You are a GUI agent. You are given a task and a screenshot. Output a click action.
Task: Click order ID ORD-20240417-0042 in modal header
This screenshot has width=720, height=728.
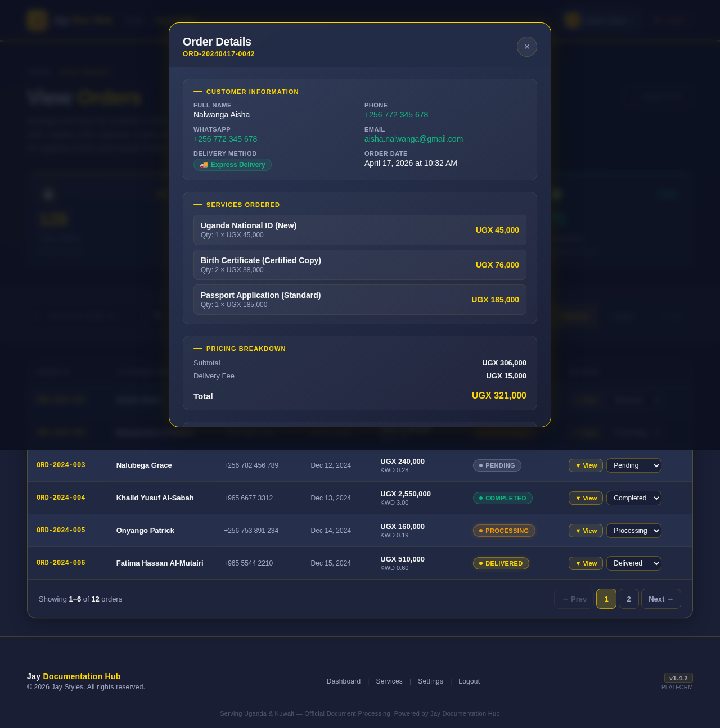219,54
